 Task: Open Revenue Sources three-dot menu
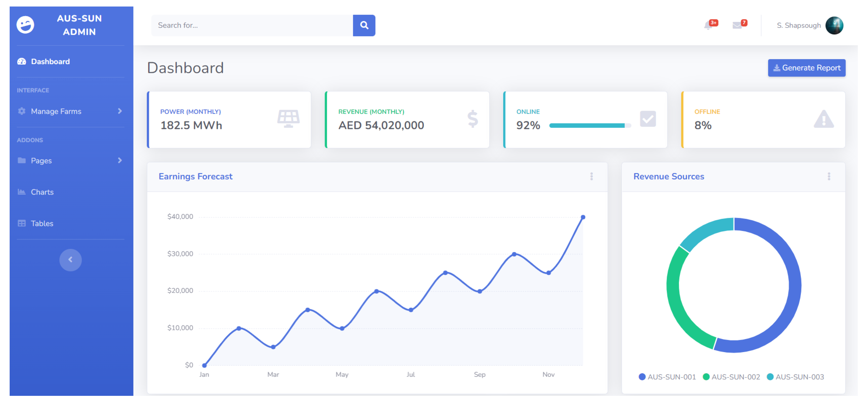[829, 176]
